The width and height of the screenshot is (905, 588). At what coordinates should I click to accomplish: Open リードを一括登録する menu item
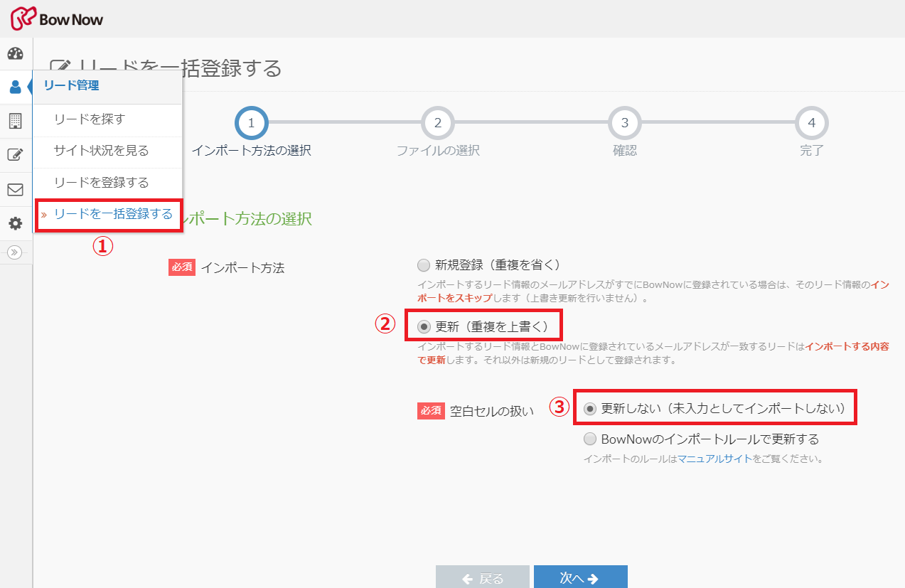[108, 214]
